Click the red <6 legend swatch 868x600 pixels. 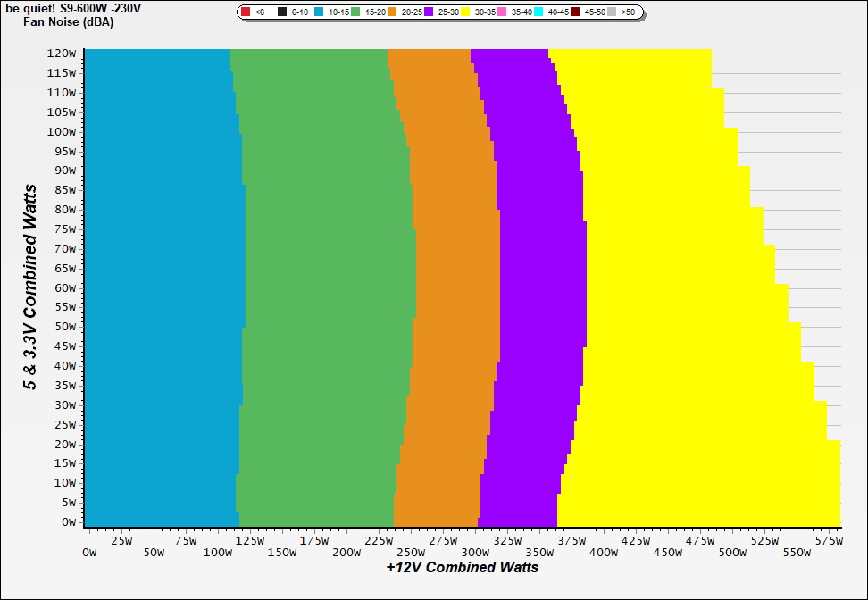click(246, 12)
